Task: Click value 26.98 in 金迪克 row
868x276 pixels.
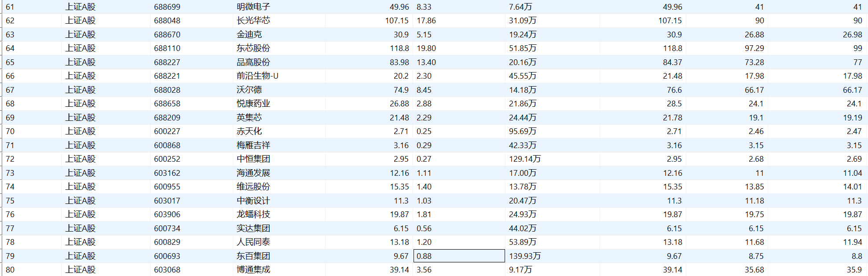Action: [x=853, y=35]
